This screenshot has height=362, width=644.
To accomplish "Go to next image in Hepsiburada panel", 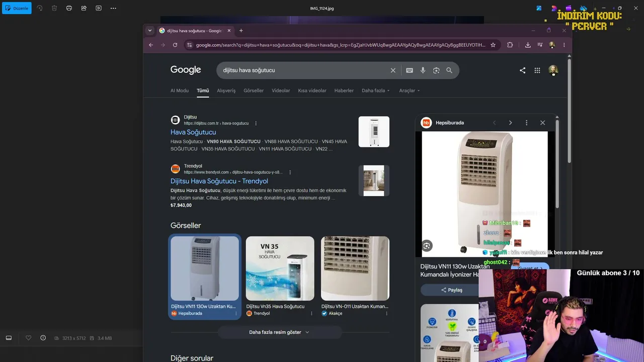I will coord(510,123).
